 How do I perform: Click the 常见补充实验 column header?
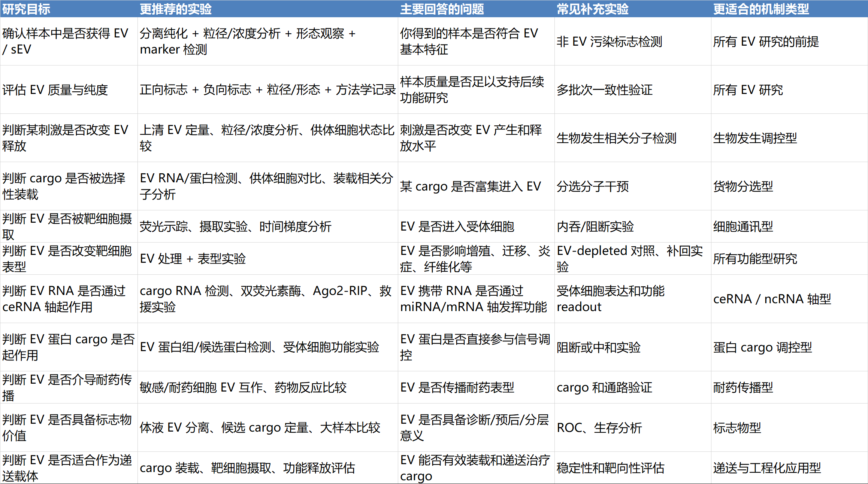593,9
